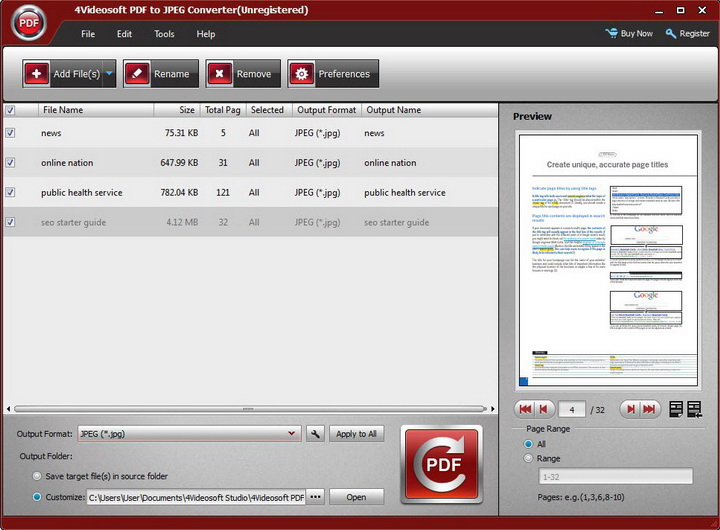
Task: Click JPEG (*.jpg) format of news row
Action: [317, 133]
